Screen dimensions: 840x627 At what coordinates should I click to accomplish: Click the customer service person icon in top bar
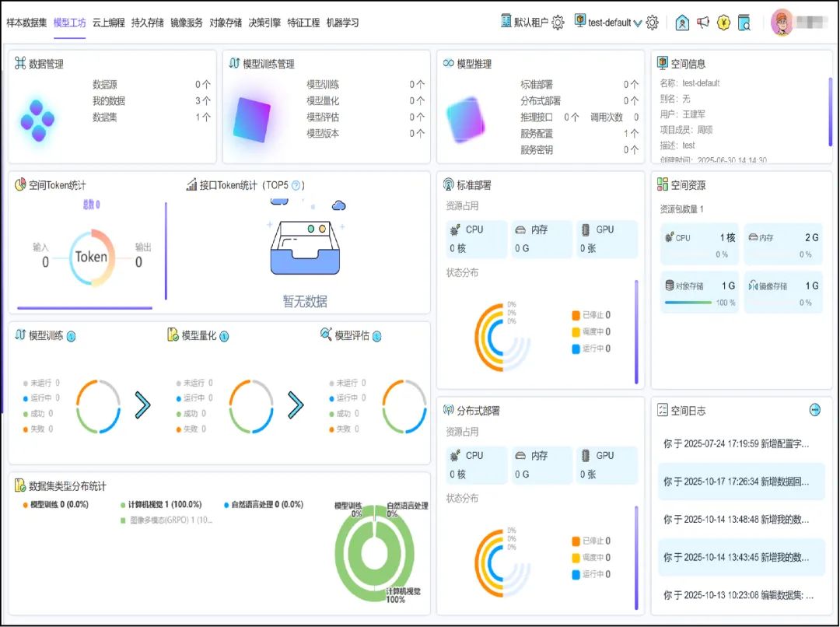[x=682, y=23]
